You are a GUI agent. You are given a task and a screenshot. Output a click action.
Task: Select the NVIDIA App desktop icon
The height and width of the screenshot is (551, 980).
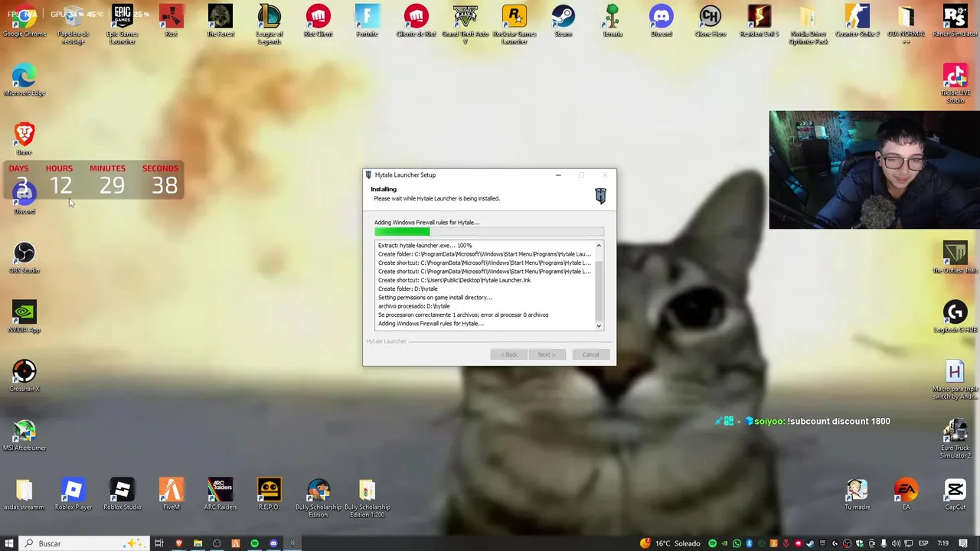point(24,317)
